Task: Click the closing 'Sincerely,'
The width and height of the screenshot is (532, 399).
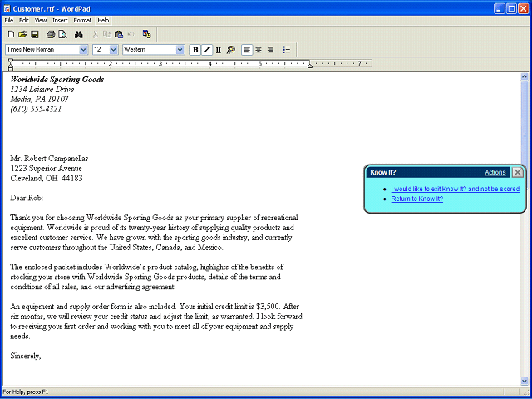Action: pos(26,357)
